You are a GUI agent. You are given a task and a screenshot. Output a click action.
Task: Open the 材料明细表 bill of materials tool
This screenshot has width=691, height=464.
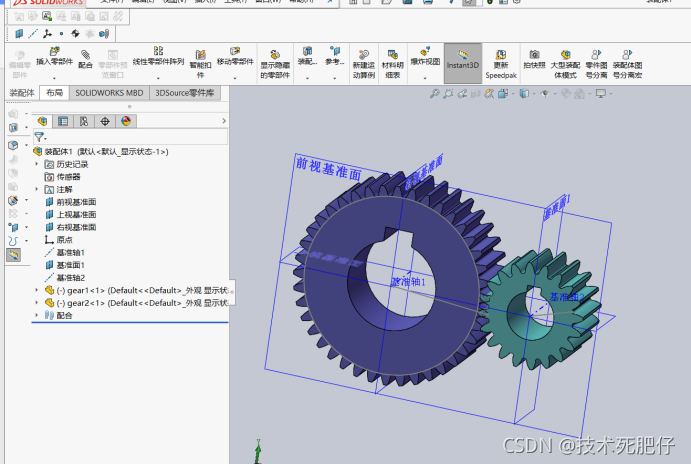[x=392, y=64]
